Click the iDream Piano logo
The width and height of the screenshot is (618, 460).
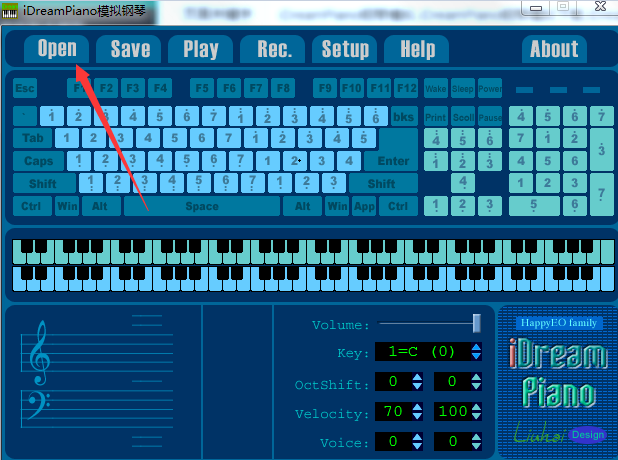coord(558,373)
